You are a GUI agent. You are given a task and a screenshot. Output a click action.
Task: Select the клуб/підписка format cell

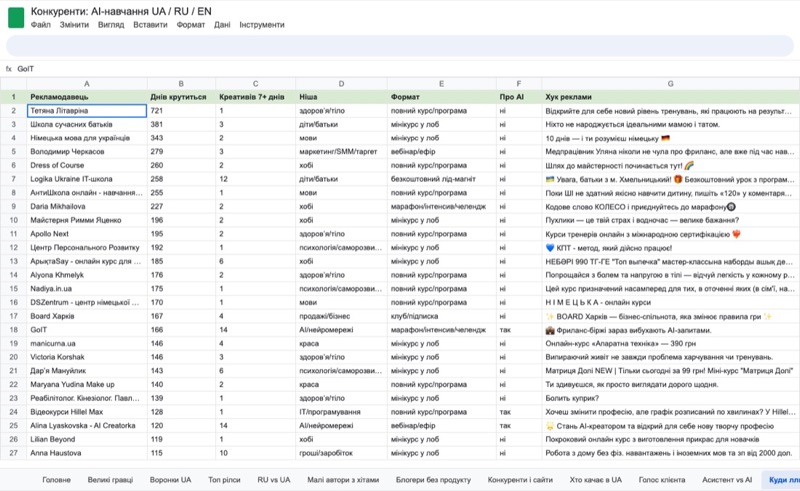[441, 316]
